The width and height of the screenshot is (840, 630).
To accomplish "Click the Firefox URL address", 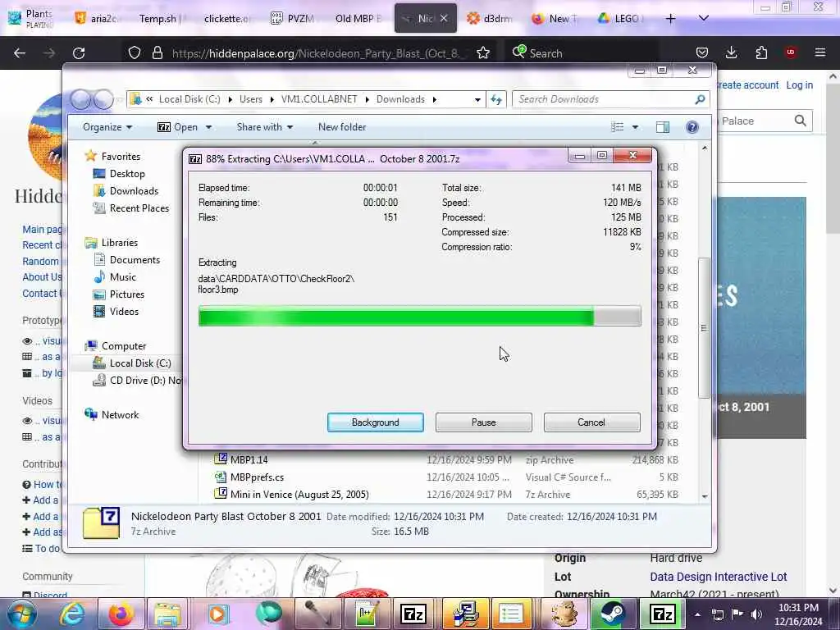I will tap(316, 53).
